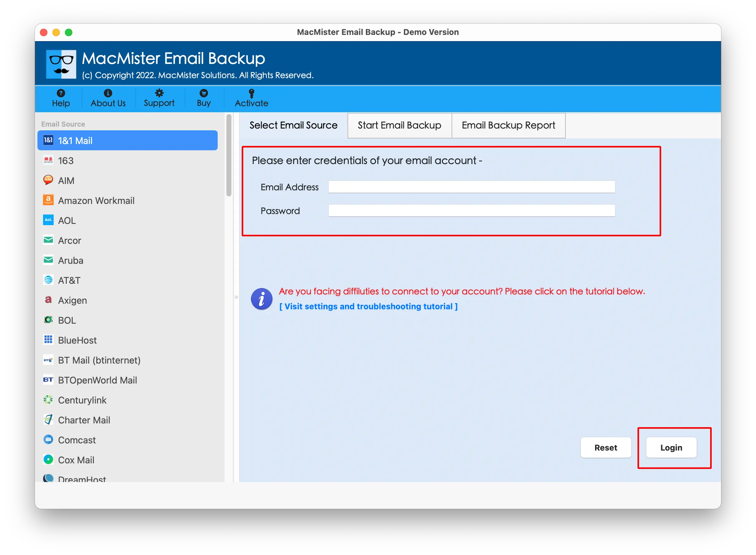This screenshot has height=555, width=756.
Task: Click the split pane divider handle
Action: pos(236,297)
